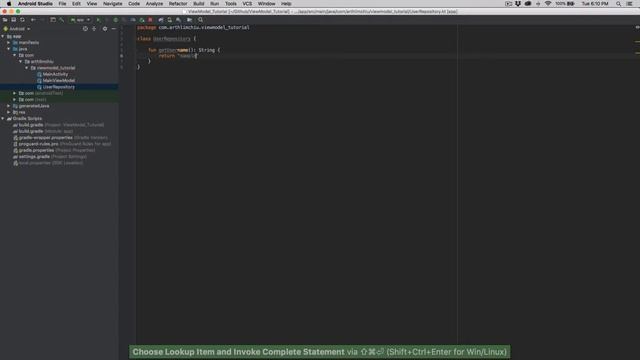This screenshot has height=360, width=640.
Task: Expand the com (androidTest) package
Action: pos(15,93)
